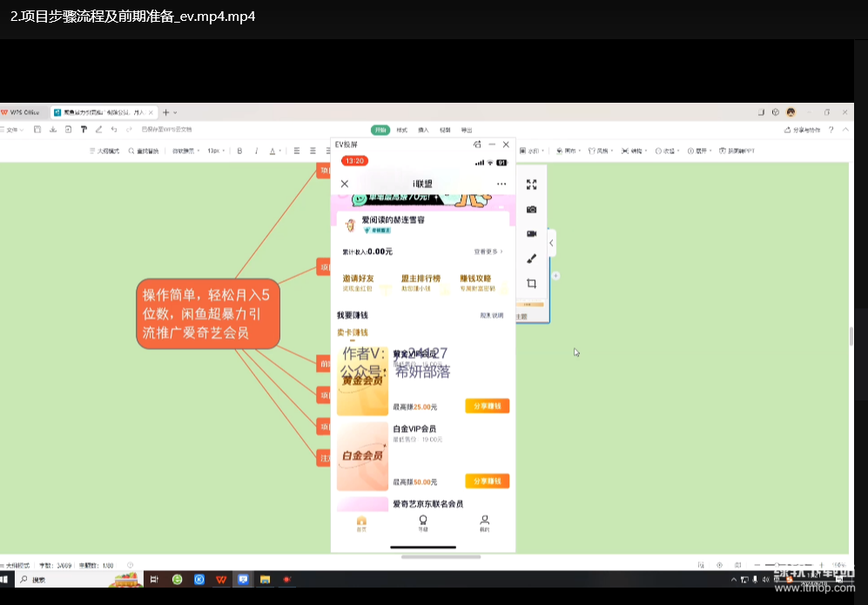Open the three-dot menu in i联盟

(x=501, y=184)
